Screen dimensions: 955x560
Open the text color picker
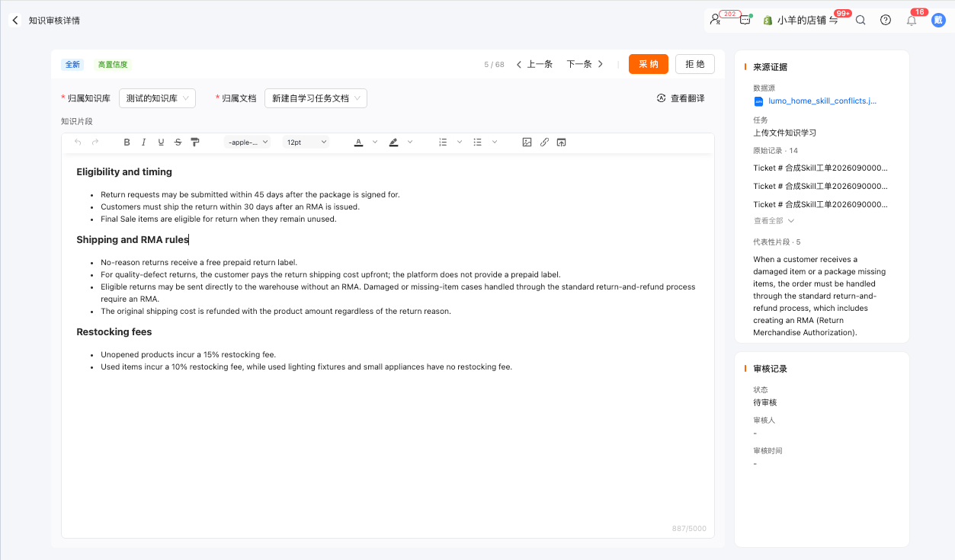[x=358, y=142]
